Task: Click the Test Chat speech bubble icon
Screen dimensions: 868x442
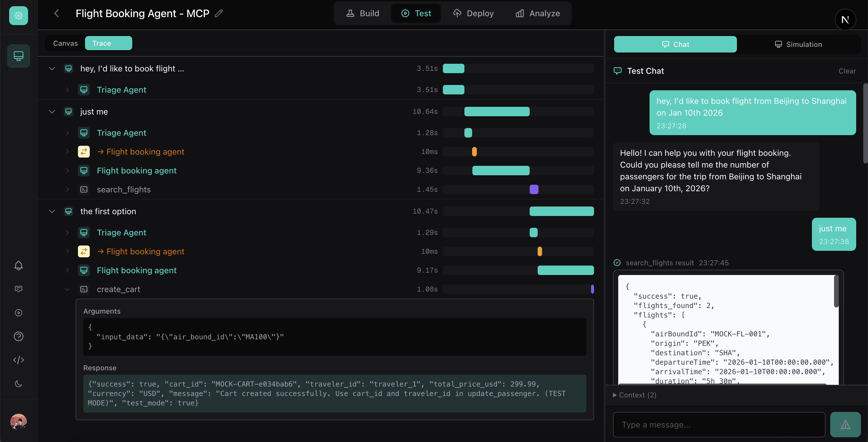Action: click(x=617, y=71)
